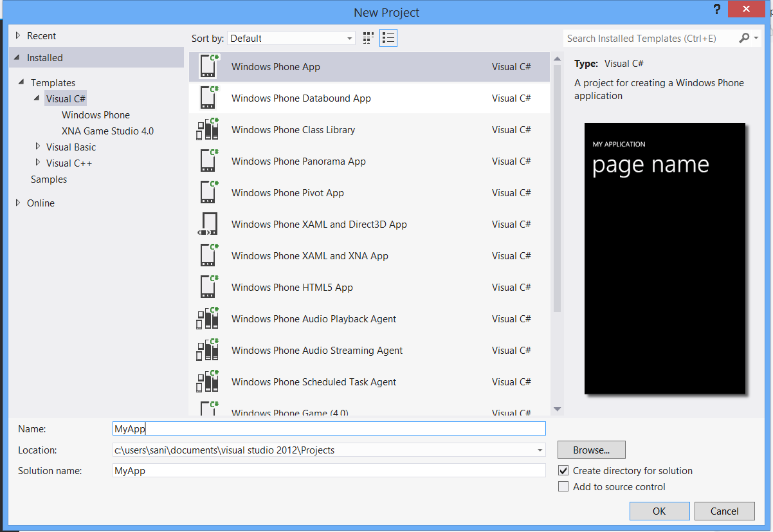Click the XAML and XNA App icon
Viewport: 773px width, 532px height.
(x=208, y=255)
